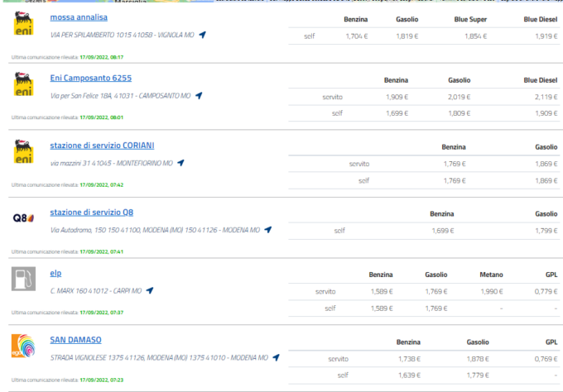Select Blue Diesel servito price 2,119 €

pos(546,97)
